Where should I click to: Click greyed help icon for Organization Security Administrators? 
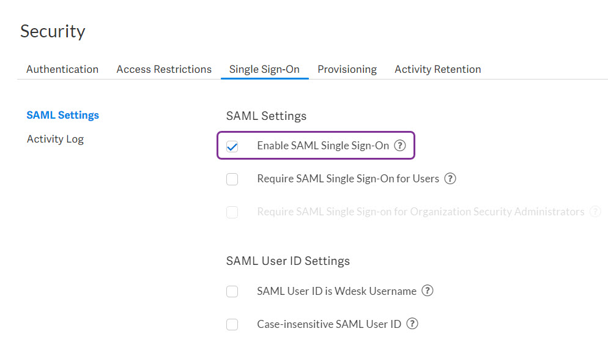(x=595, y=212)
